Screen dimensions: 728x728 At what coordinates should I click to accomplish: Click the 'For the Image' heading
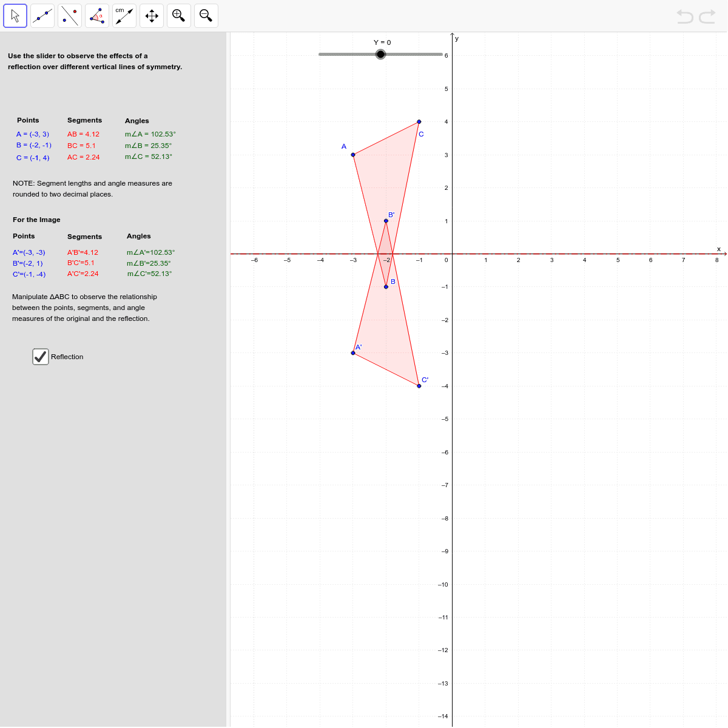coord(36,220)
